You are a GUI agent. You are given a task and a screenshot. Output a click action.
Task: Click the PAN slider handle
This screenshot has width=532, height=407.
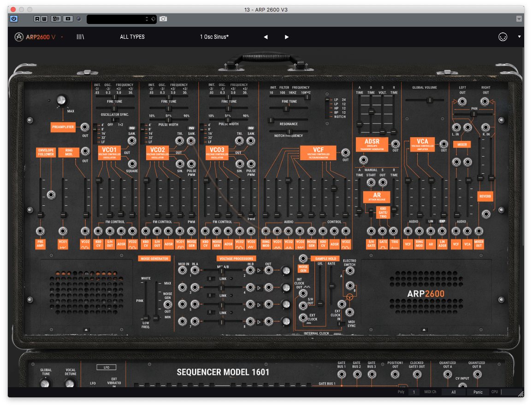pos(473,114)
